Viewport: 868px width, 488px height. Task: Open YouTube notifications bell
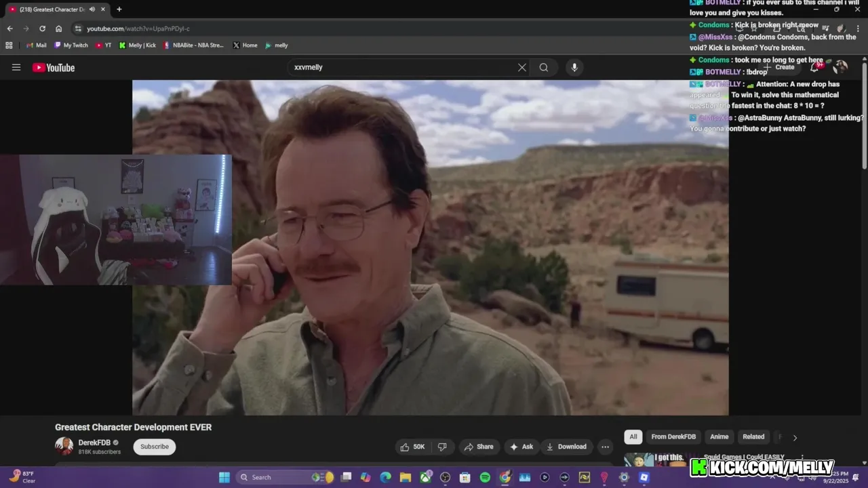[815, 67]
